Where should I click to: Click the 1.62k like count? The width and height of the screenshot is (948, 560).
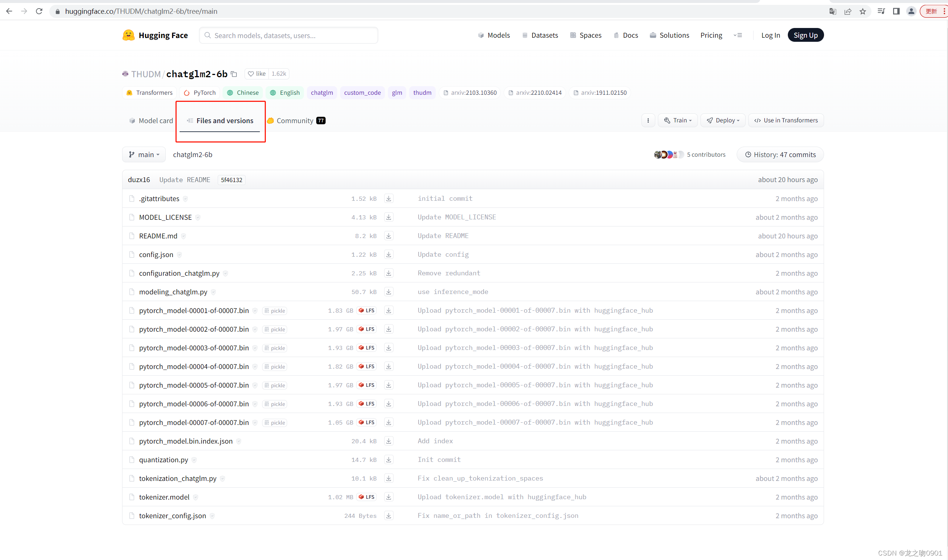pos(279,73)
